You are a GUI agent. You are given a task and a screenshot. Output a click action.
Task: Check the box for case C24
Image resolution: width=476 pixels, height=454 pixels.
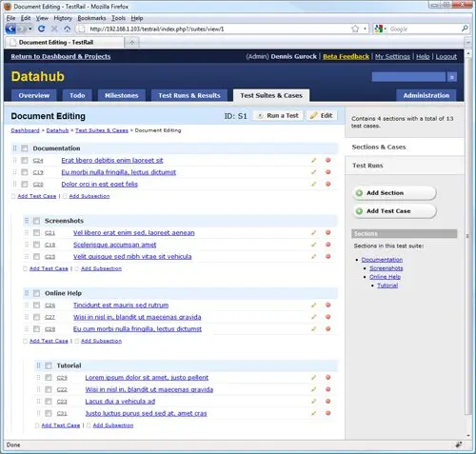click(x=25, y=160)
